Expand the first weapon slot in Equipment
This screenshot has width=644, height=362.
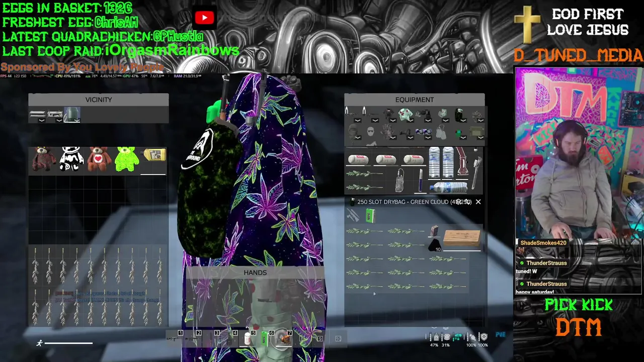point(358,120)
